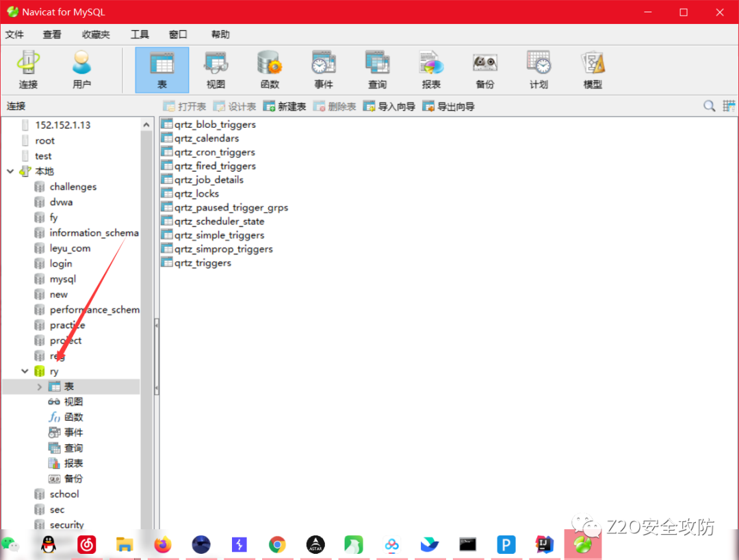
Task: Expand the 表 node under ry
Action: point(40,387)
